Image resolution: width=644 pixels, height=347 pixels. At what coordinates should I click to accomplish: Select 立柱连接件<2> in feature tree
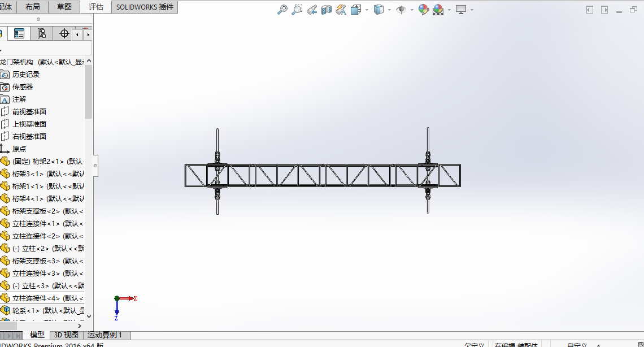47,236
